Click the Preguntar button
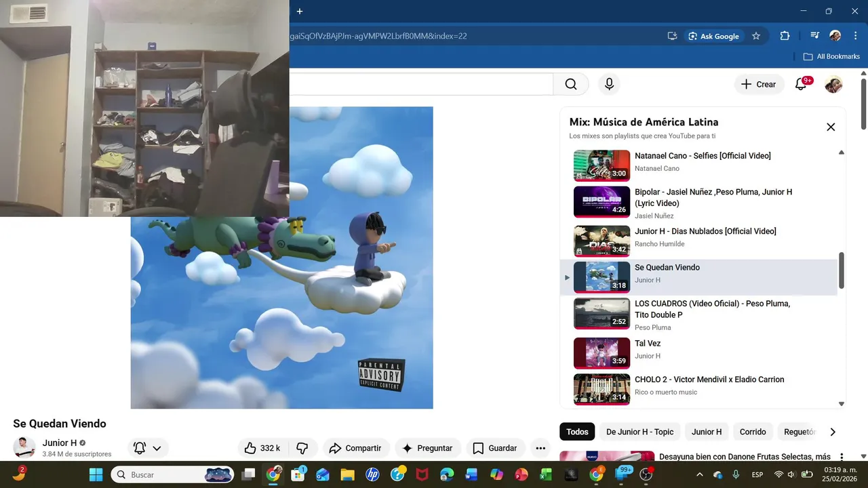Screen dimensions: 868x488 coord(428,448)
